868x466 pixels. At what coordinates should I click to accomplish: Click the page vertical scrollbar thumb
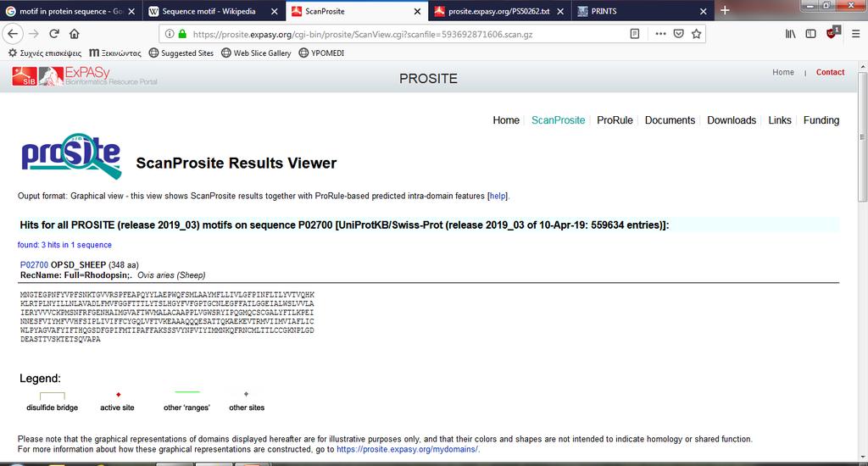tap(862, 136)
